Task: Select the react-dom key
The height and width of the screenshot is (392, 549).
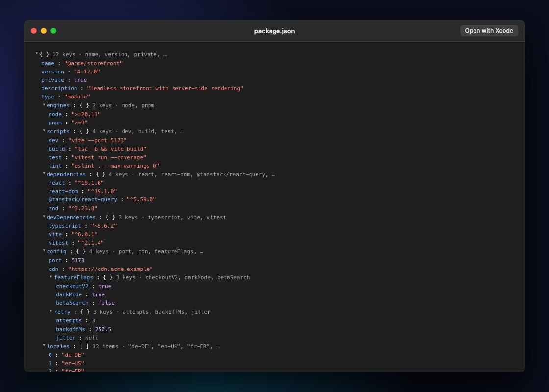Action: coord(63,192)
